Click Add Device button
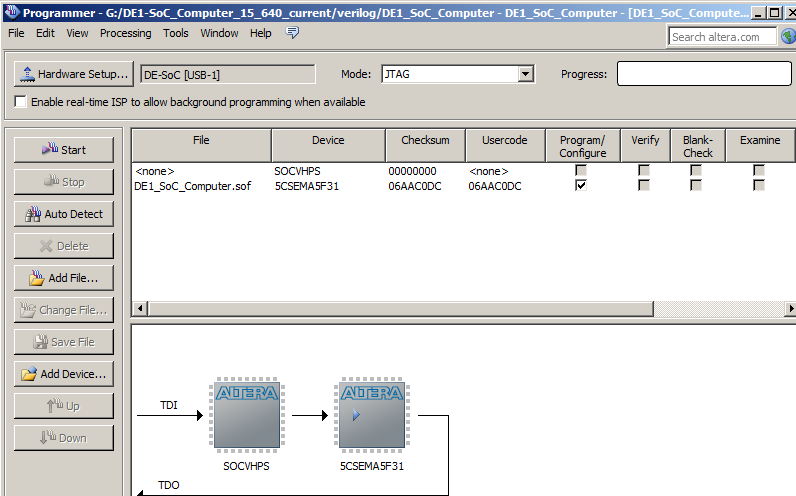Viewport: 796px width, 496px height. (63, 374)
